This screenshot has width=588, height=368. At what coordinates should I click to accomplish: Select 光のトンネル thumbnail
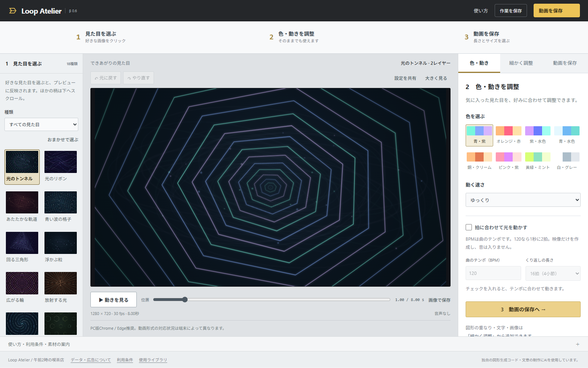coord(22,167)
